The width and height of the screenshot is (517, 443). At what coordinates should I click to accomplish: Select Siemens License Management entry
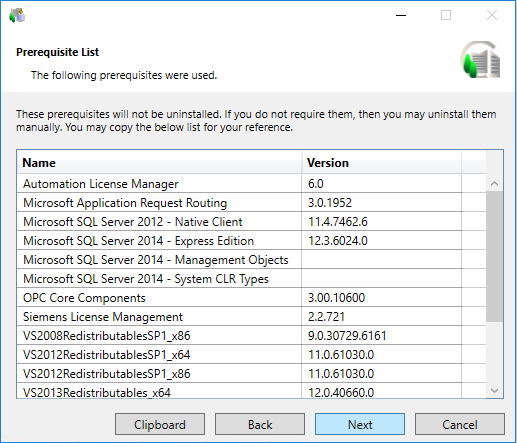(x=251, y=317)
